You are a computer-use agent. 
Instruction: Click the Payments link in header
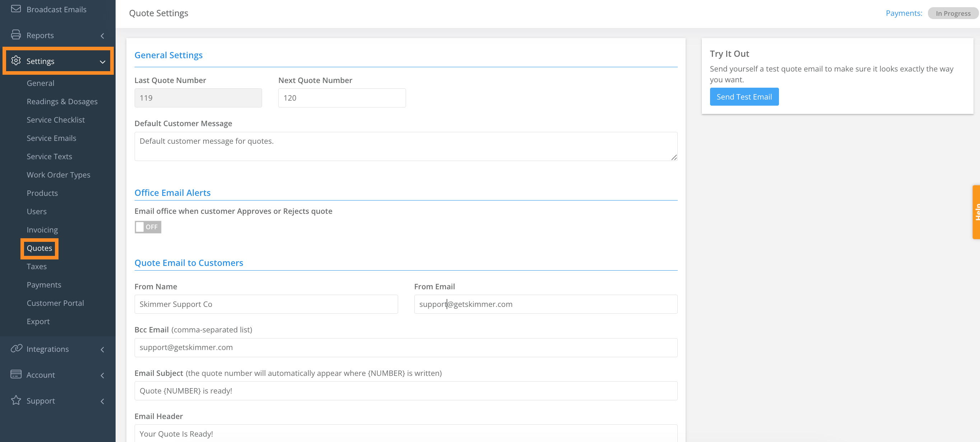pyautogui.click(x=904, y=13)
